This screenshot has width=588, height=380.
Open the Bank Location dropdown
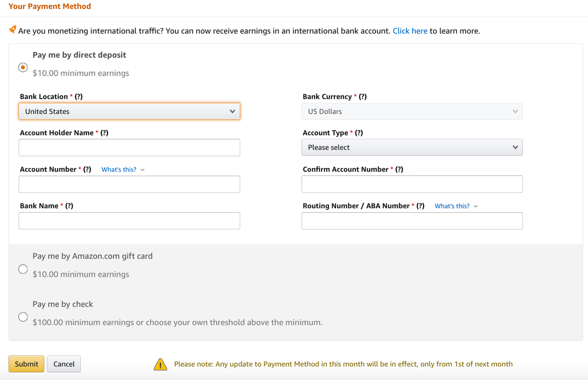click(129, 111)
